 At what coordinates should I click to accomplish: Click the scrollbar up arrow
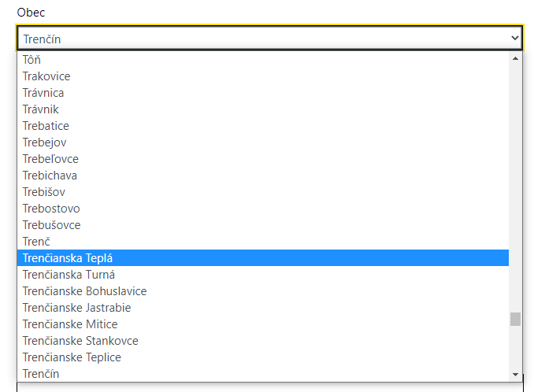click(515, 59)
